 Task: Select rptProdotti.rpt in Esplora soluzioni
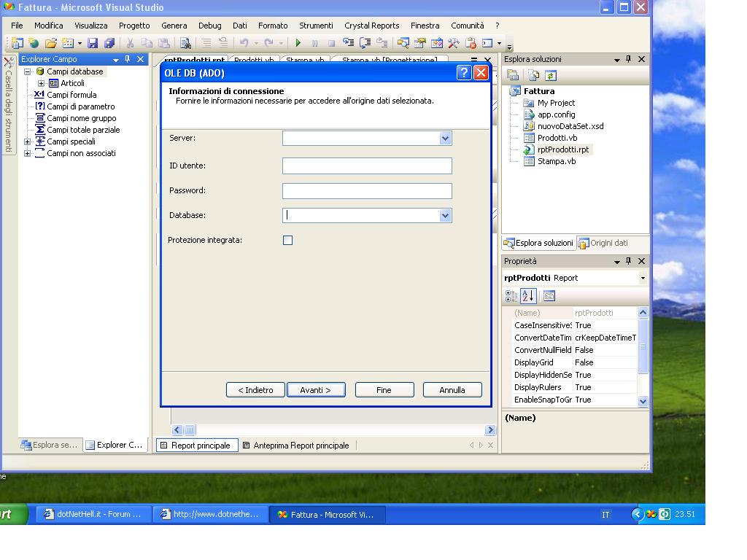coord(562,149)
